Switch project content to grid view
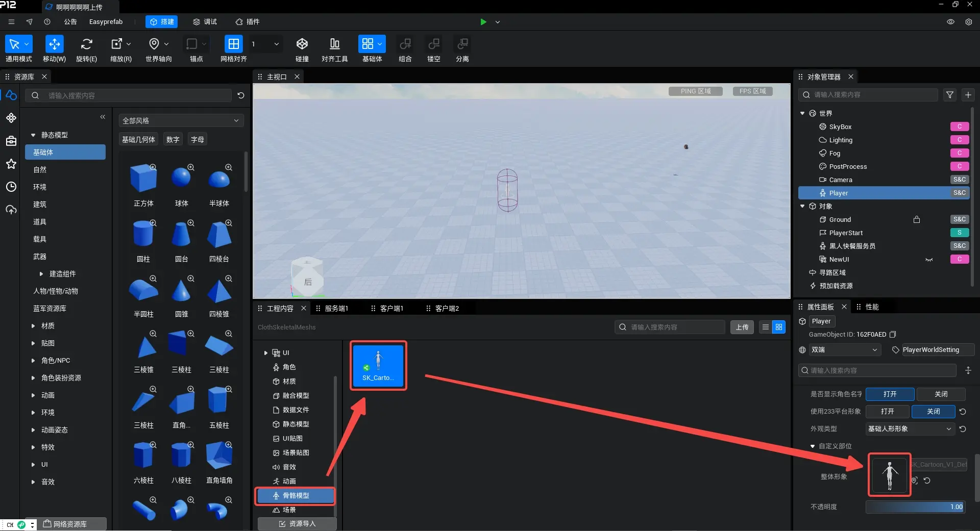Screen dimensions: 980x531 click(779, 327)
